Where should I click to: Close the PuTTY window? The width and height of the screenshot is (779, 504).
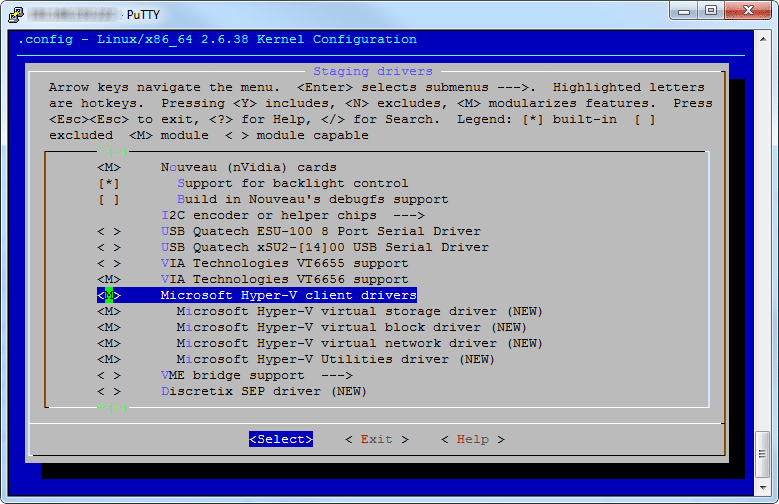pyautogui.click(x=748, y=11)
